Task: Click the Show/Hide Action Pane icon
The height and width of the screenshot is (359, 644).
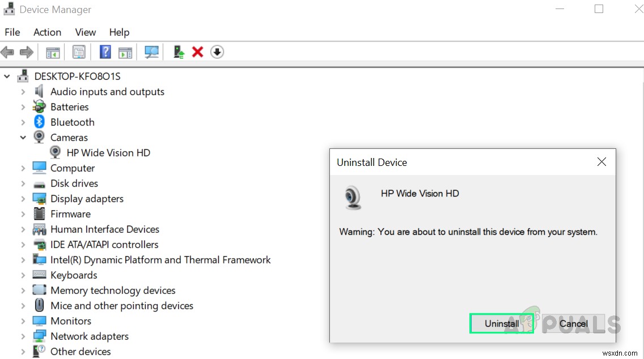Action: 125,52
